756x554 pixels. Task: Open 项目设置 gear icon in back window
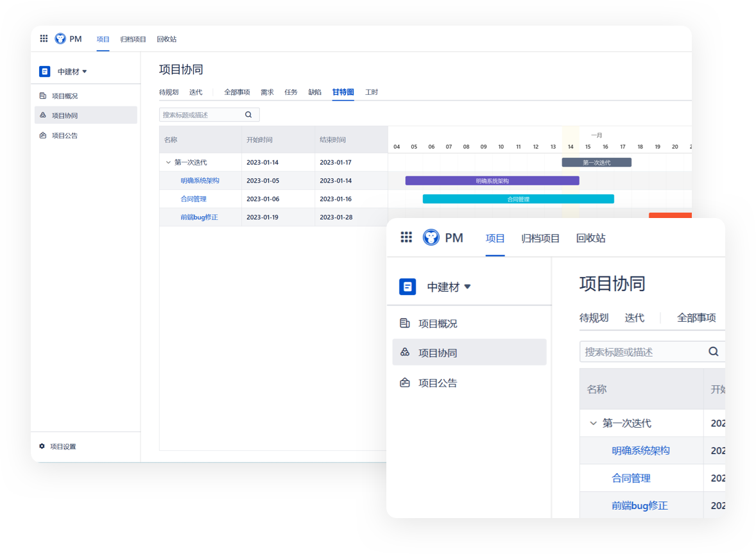[x=42, y=446]
